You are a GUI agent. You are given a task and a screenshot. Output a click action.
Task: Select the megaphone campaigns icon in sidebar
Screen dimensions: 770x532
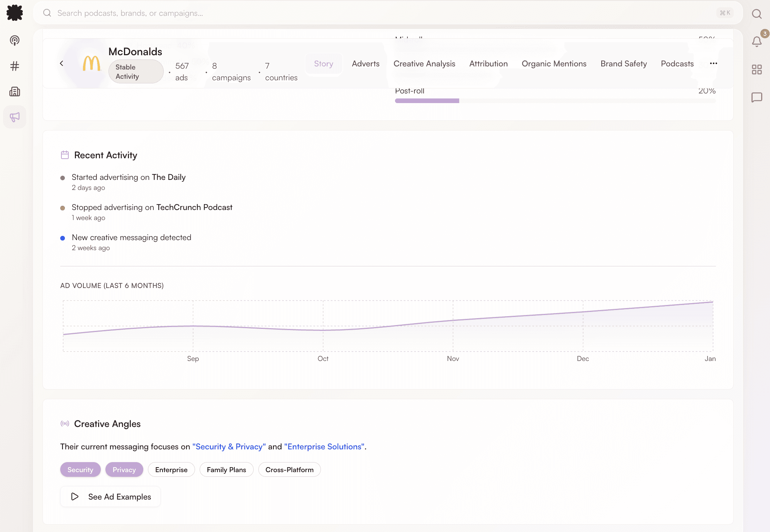point(15,117)
